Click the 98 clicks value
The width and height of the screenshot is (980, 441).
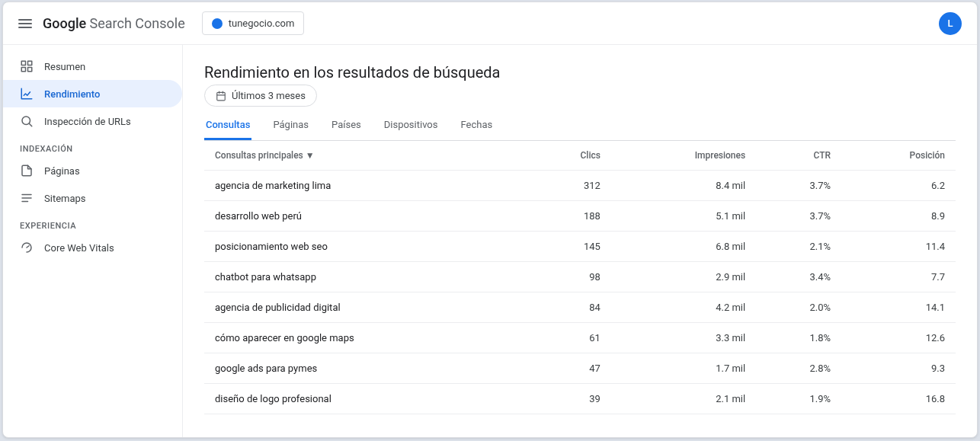click(594, 277)
